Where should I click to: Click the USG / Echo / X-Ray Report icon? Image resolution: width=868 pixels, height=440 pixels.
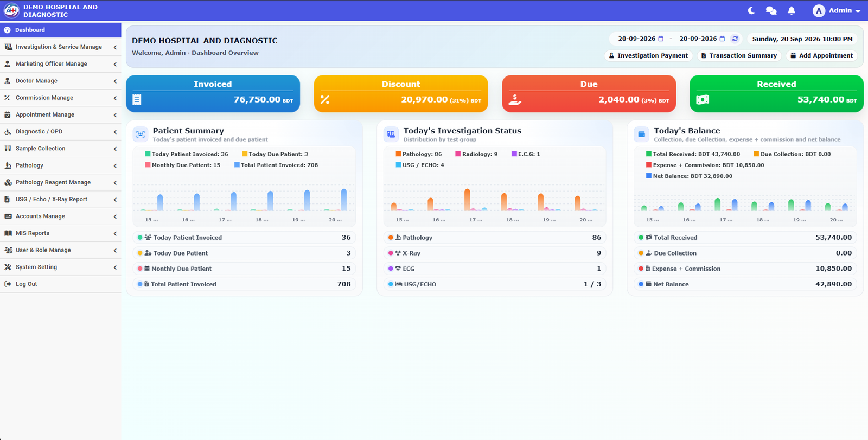[8, 199]
